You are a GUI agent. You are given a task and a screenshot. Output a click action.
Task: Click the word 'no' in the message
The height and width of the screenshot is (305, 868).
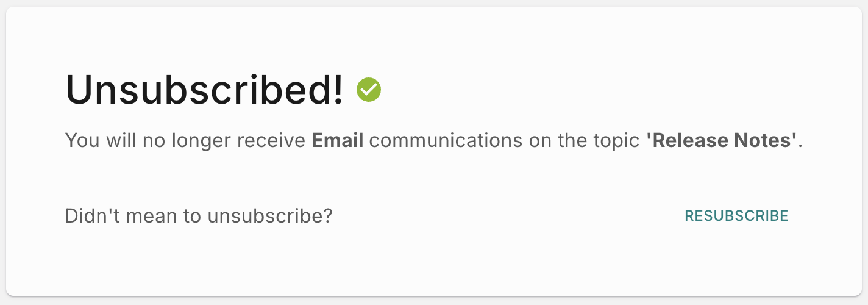(152, 141)
